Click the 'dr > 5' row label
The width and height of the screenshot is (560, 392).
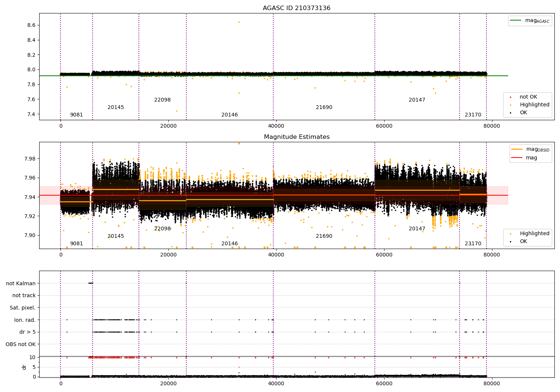(x=28, y=332)
